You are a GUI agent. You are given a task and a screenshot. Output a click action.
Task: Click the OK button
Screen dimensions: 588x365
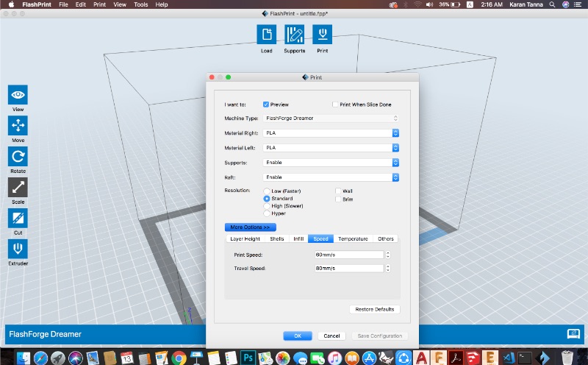coord(298,336)
